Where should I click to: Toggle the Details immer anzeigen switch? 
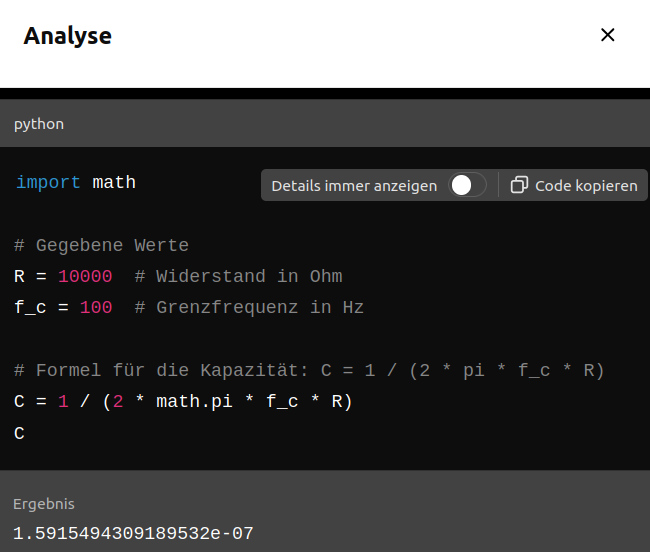coord(467,185)
